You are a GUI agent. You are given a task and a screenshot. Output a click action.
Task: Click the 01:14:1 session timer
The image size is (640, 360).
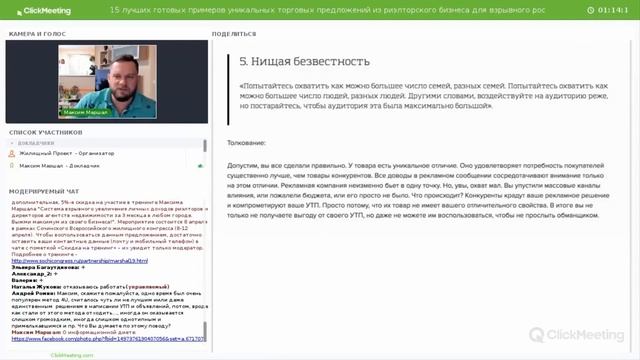point(613,10)
